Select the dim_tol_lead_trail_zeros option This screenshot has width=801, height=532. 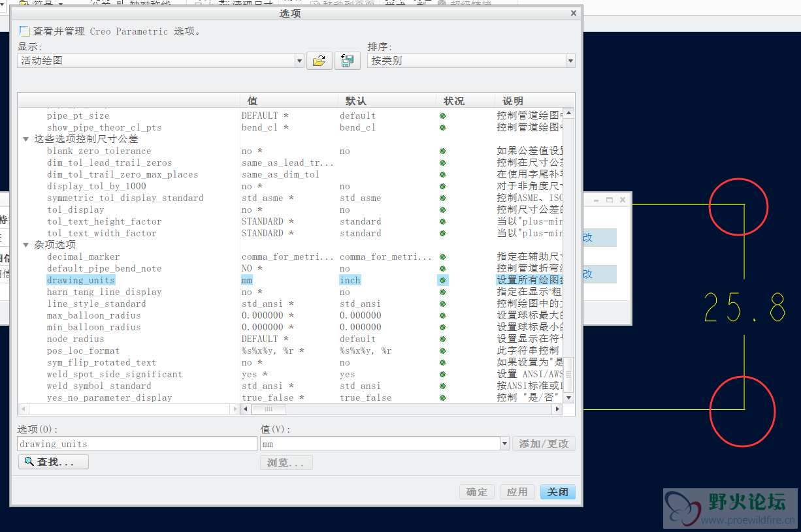[109, 163]
